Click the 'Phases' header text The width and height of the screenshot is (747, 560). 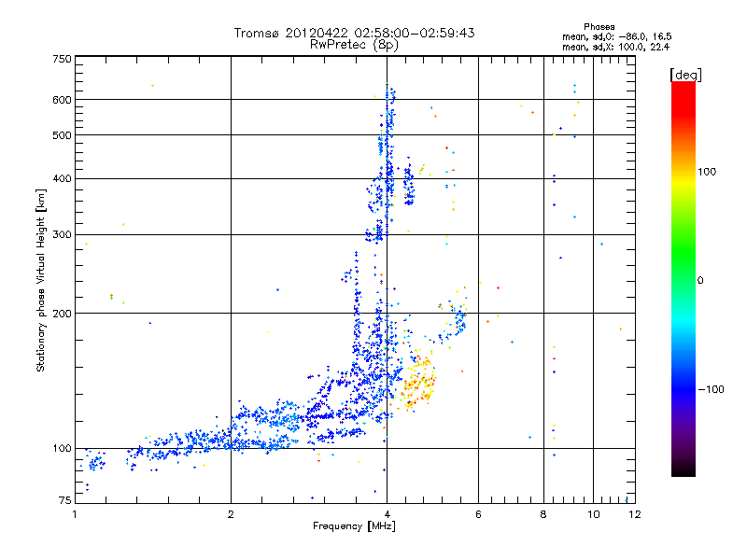[599, 27]
